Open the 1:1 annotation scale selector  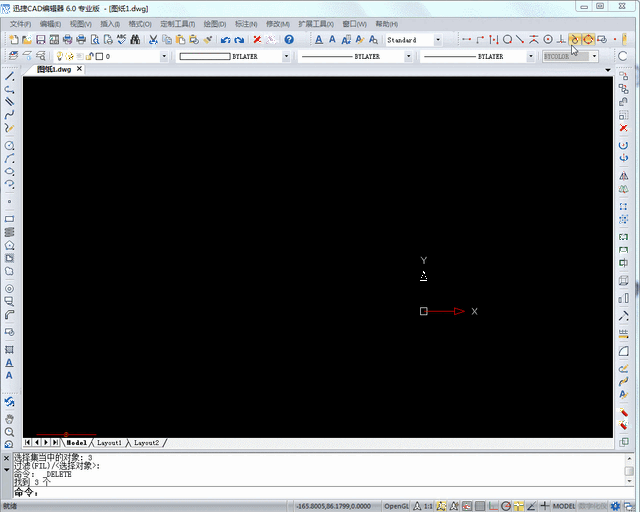(x=428, y=506)
